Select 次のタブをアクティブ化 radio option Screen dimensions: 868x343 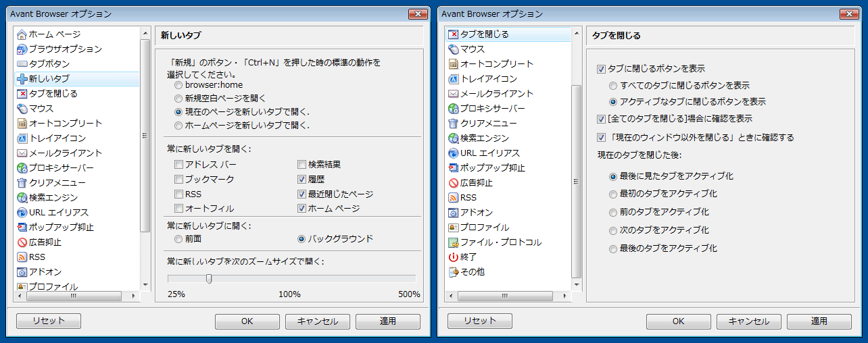pos(613,230)
